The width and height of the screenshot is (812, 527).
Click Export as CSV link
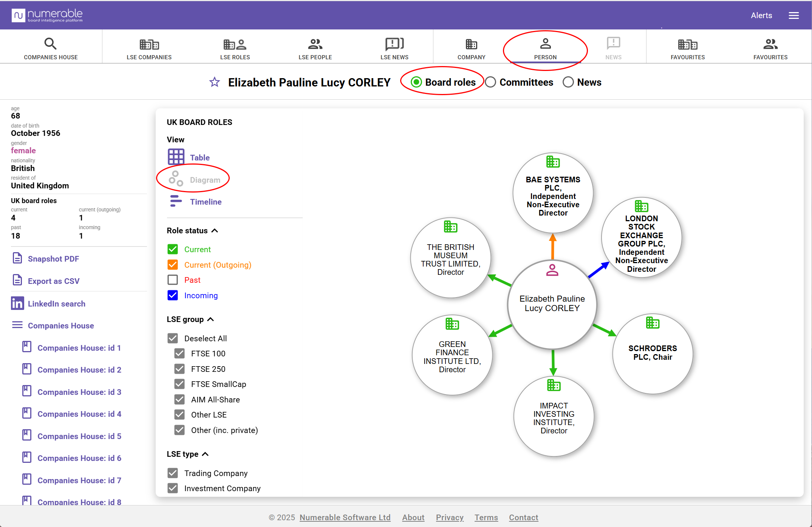click(x=54, y=281)
